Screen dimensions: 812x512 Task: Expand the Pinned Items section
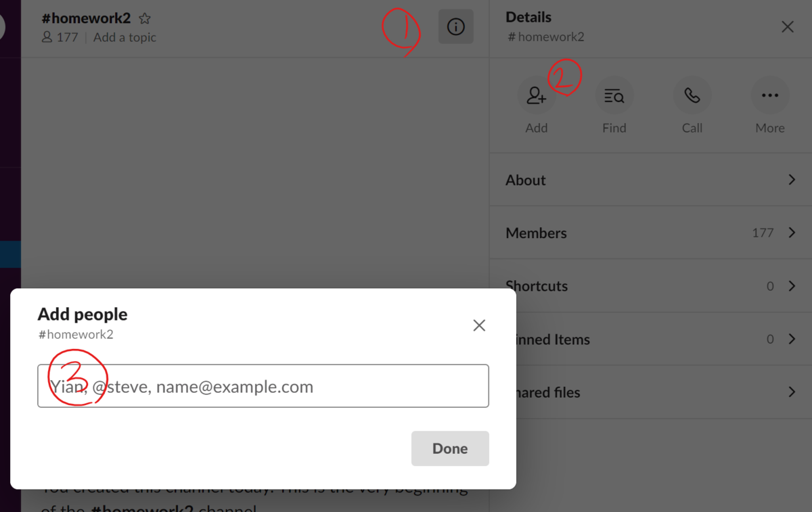coord(651,340)
